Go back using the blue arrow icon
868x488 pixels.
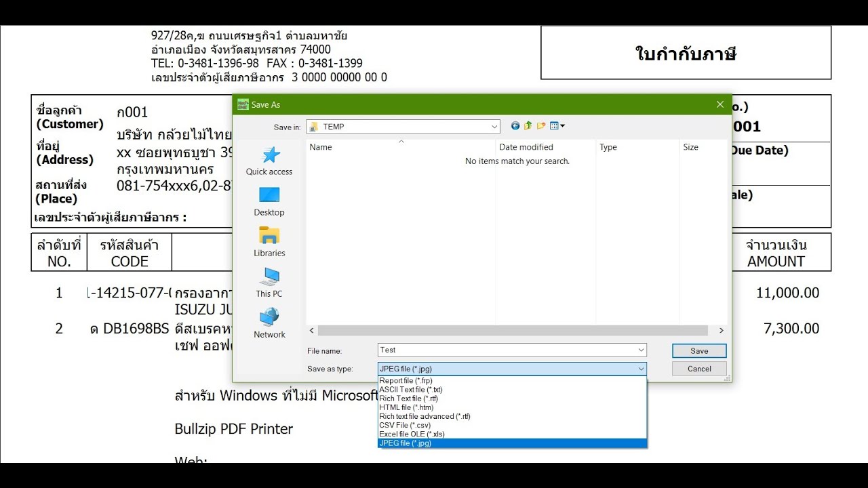[x=515, y=126]
